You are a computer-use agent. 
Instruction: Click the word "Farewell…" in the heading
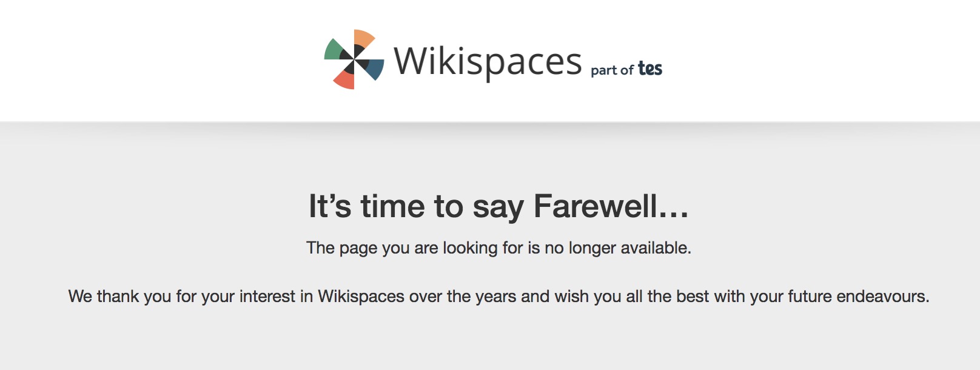[611, 206]
